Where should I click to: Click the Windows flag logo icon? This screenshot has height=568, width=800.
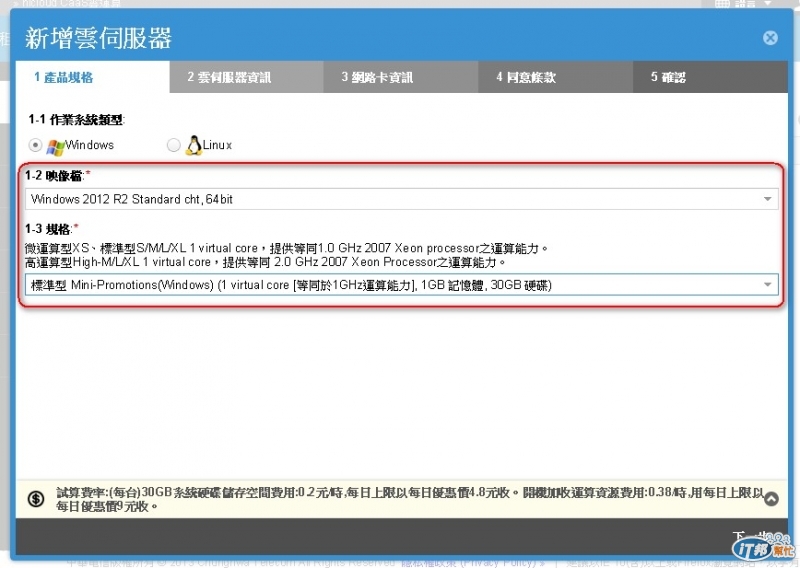pos(55,147)
